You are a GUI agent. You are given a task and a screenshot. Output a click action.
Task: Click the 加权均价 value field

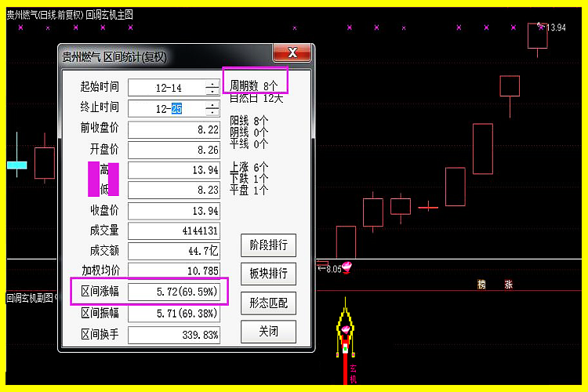(x=174, y=270)
